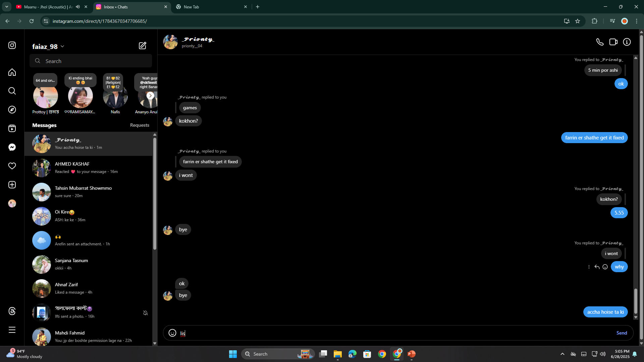The image size is (644, 362).
Task: Click the 'accha hoise ta ki' message bubble
Action: coord(605,312)
